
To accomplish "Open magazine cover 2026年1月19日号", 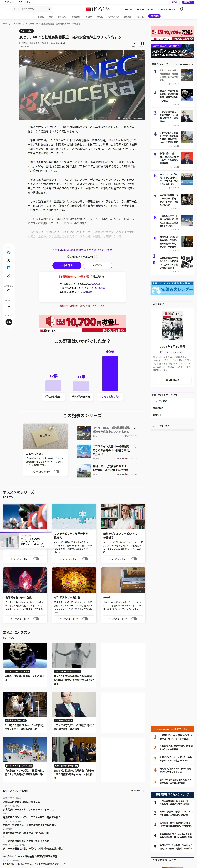I will [172, 325].
